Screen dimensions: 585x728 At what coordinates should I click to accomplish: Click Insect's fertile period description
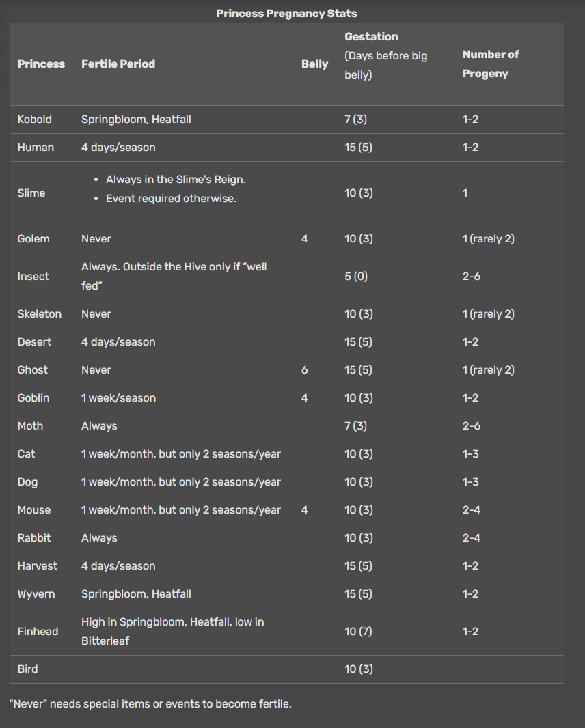[x=174, y=277]
